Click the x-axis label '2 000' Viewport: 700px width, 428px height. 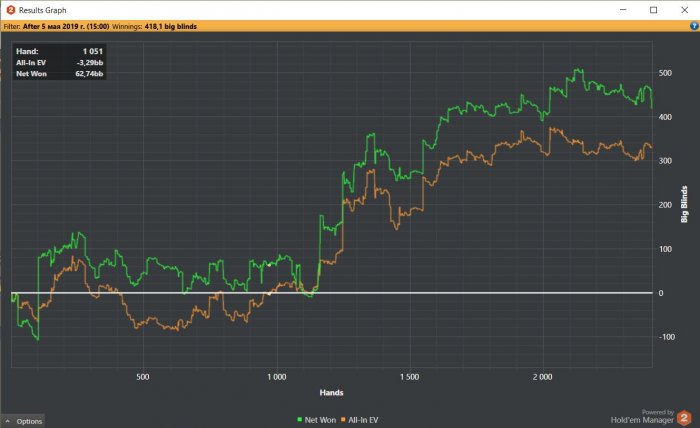(542, 377)
